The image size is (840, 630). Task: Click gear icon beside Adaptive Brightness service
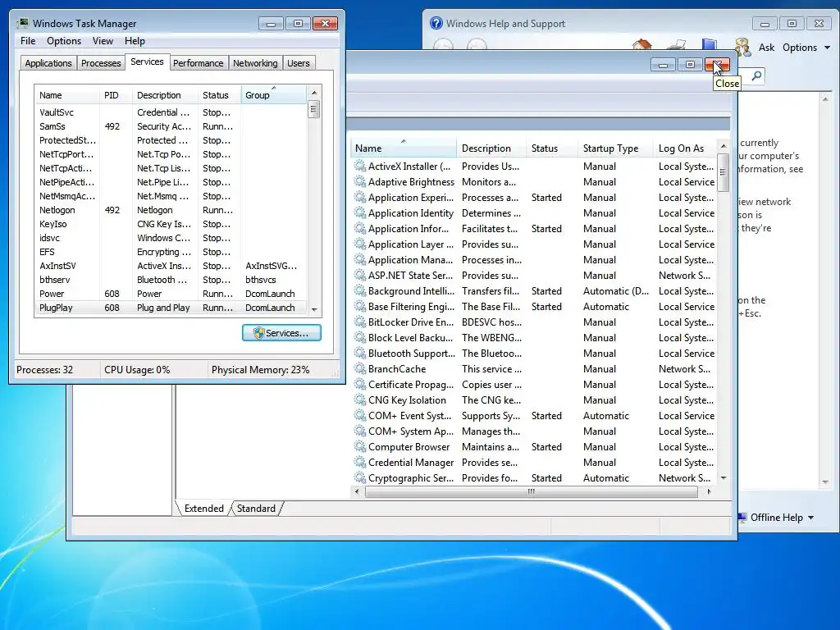pyautogui.click(x=360, y=181)
